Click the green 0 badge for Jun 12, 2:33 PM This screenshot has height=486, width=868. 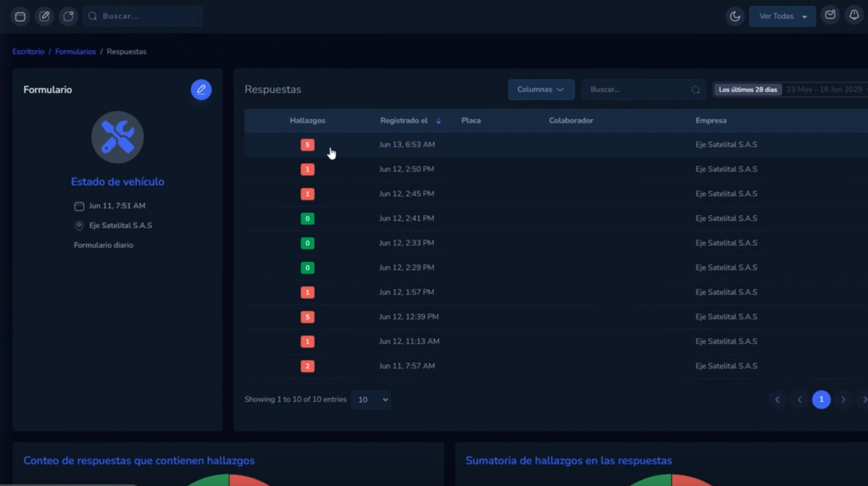(307, 243)
